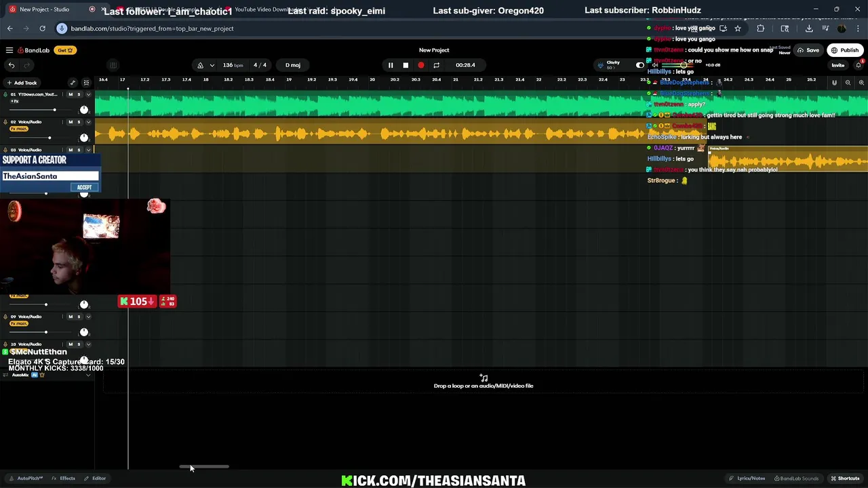This screenshot has width=868, height=488.
Task: Open the Editor tab
Action: pyautogui.click(x=96, y=479)
